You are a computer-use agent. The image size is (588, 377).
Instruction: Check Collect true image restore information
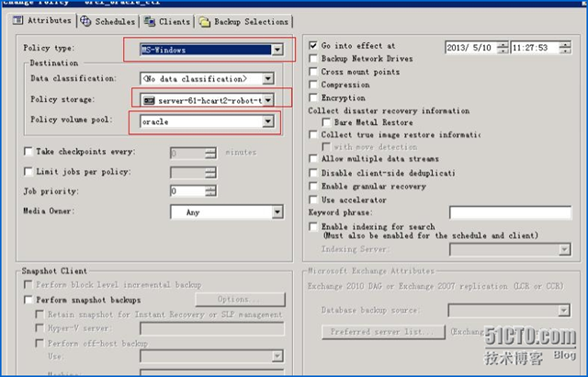click(313, 134)
